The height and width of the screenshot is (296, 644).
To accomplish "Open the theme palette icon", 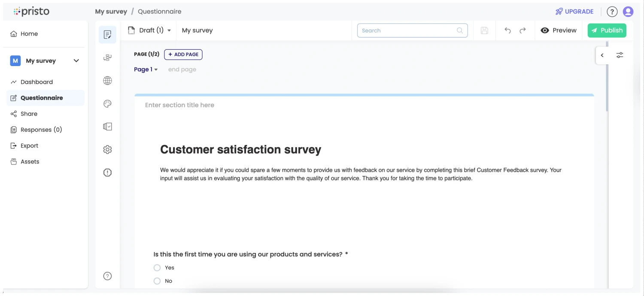I will (107, 104).
